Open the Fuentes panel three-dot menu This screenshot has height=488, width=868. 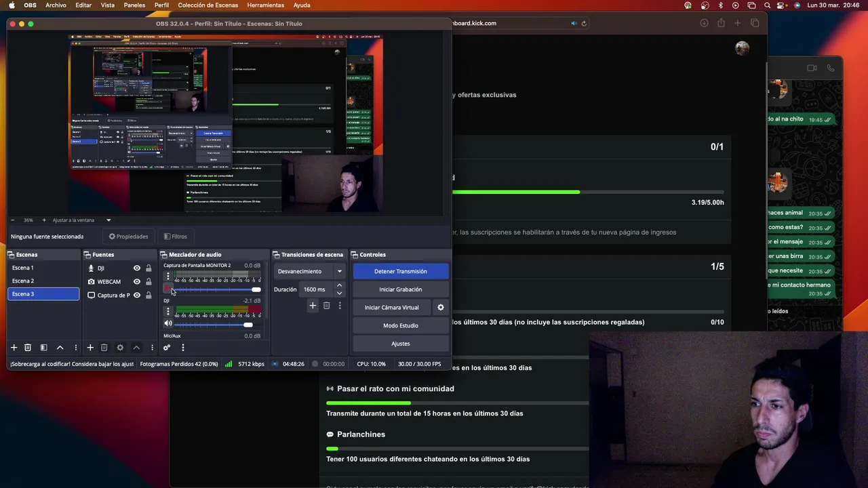(x=152, y=348)
